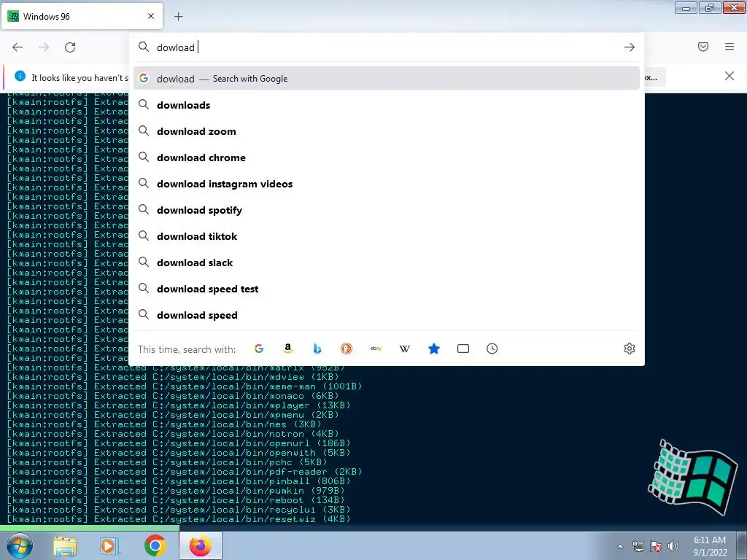Reload the current page
Image resolution: width=747 pixels, height=560 pixels.
70,47
